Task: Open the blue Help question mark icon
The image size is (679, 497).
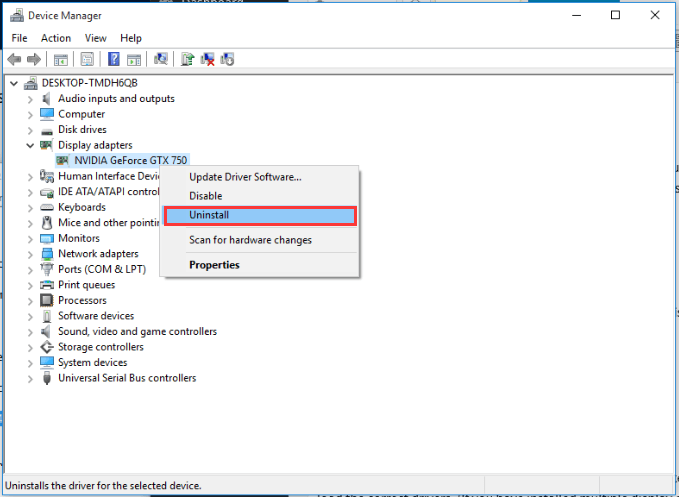Action: pos(113,59)
